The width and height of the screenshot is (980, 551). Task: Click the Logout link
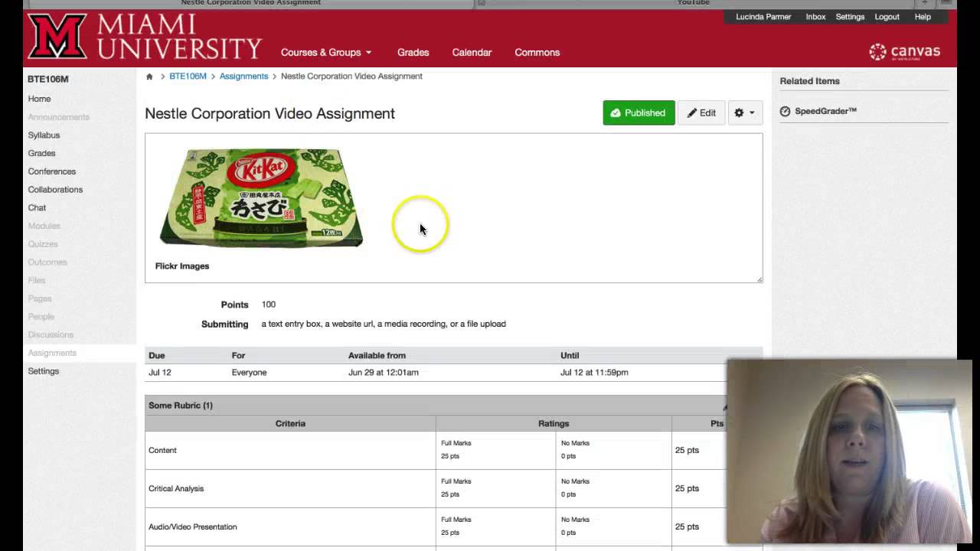pos(887,17)
